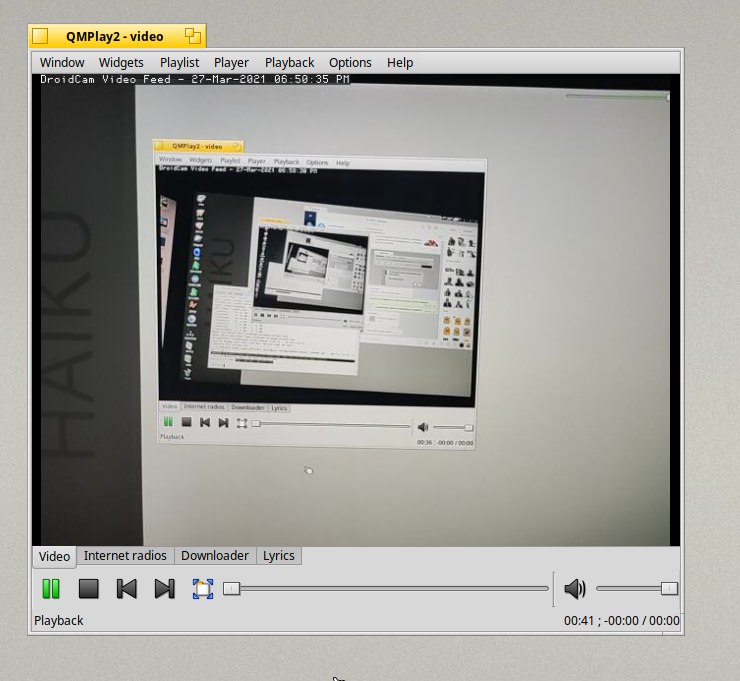Stop playback with the square stop button

89,589
